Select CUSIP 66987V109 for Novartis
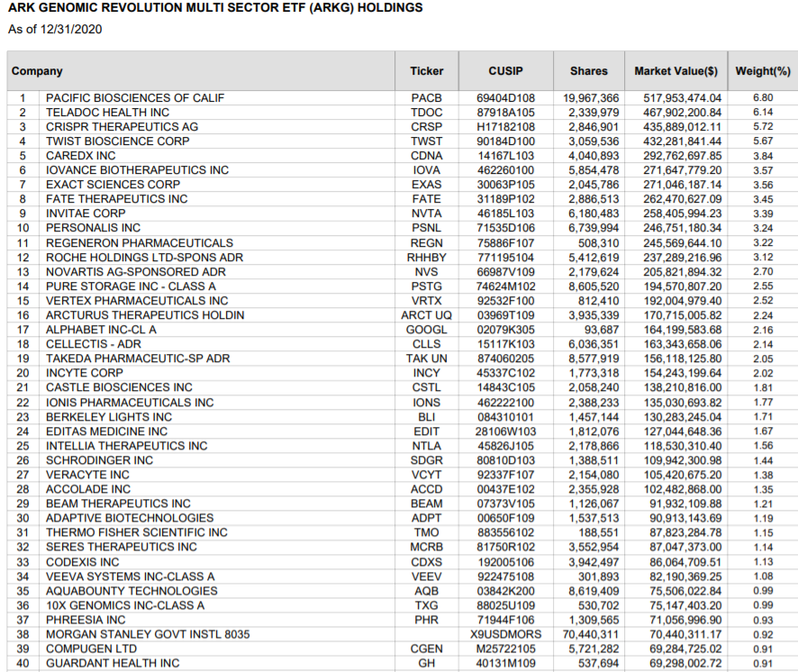The width and height of the screenshot is (798, 672). pyautogui.click(x=505, y=272)
